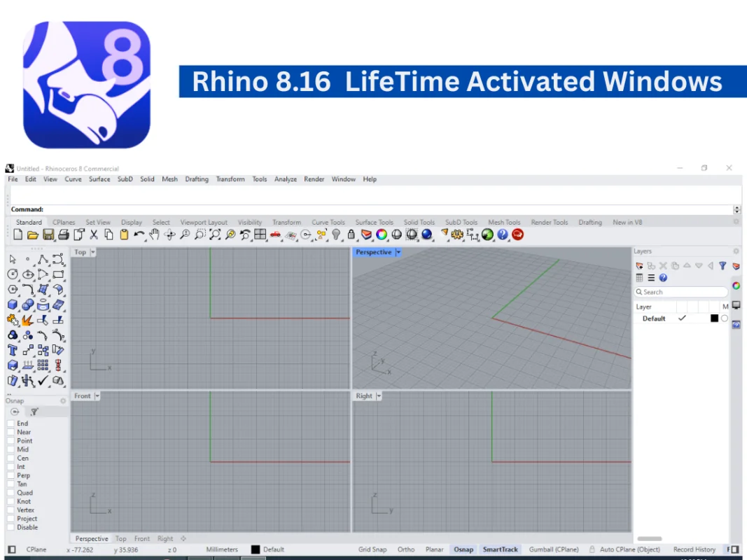Click the Save toolbar icon
The image size is (747, 560).
(48, 234)
